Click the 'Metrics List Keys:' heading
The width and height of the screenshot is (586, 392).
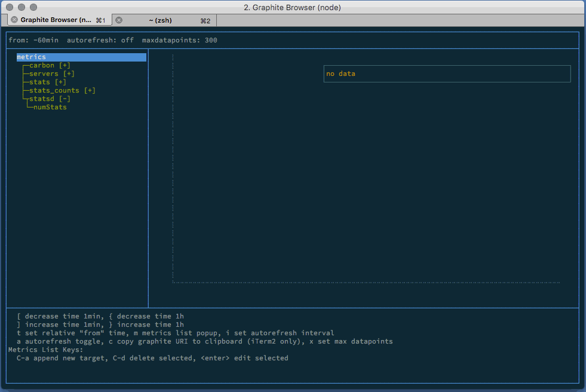[x=45, y=350]
